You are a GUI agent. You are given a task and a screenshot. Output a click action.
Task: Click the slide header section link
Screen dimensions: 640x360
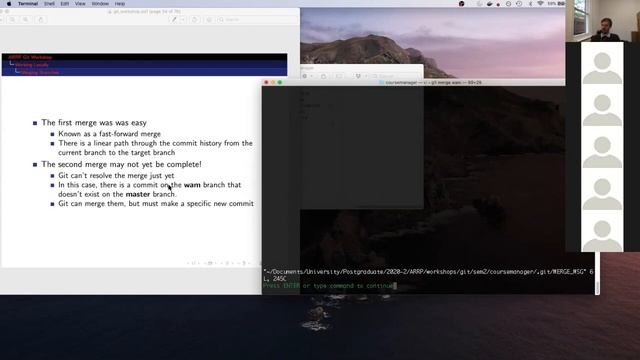coord(32,65)
